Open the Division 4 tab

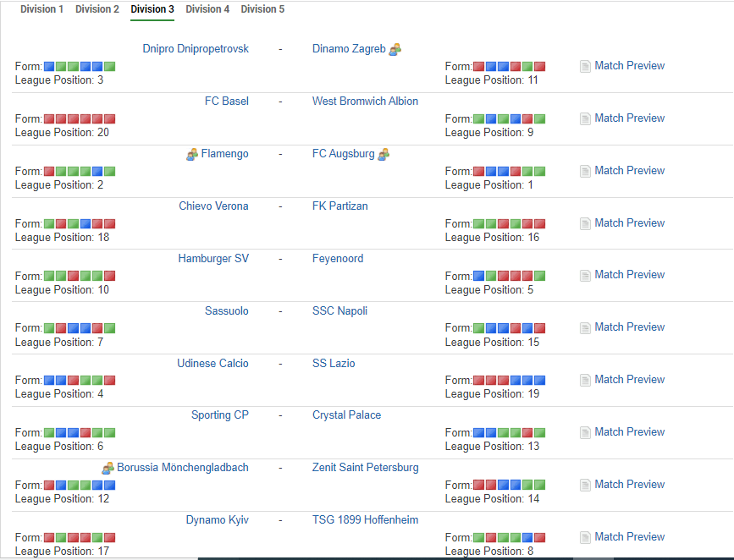207,9
